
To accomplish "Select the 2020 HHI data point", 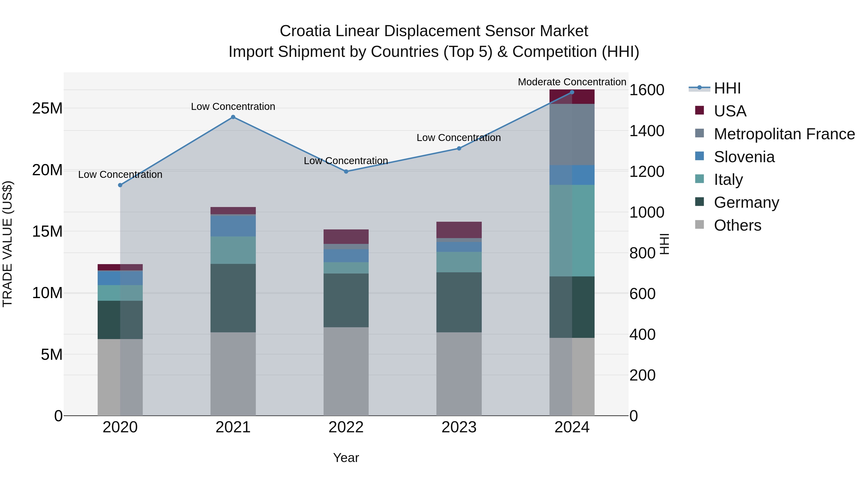I will coord(120,185).
